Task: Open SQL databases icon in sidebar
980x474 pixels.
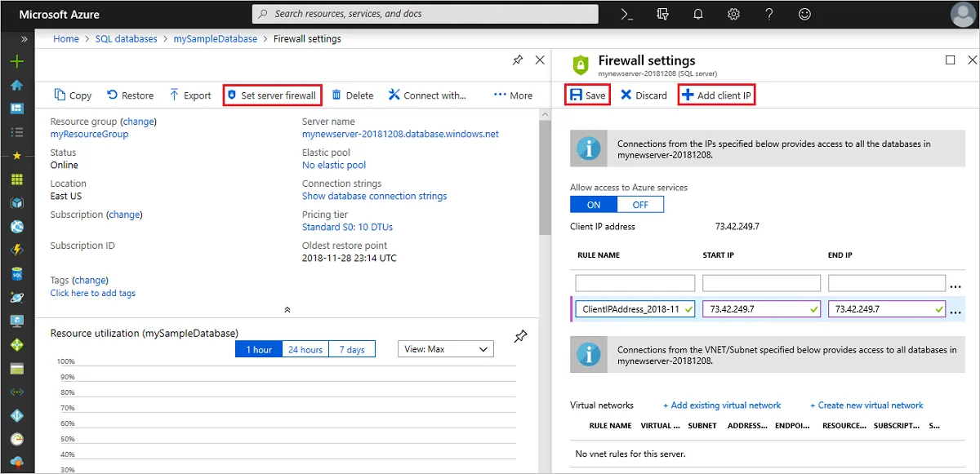Action: pyautogui.click(x=16, y=274)
